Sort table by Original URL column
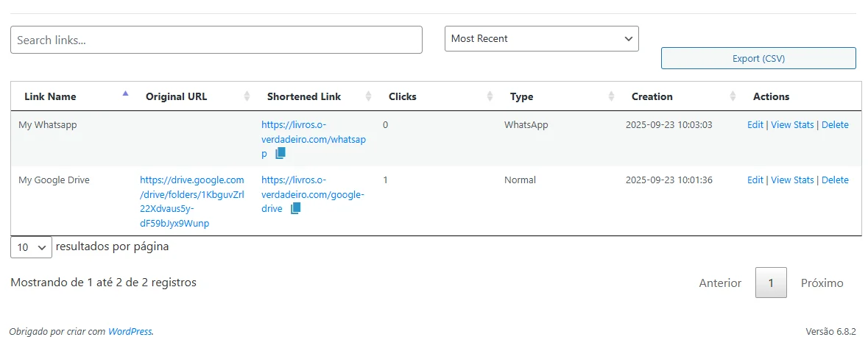 (x=193, y=96)
